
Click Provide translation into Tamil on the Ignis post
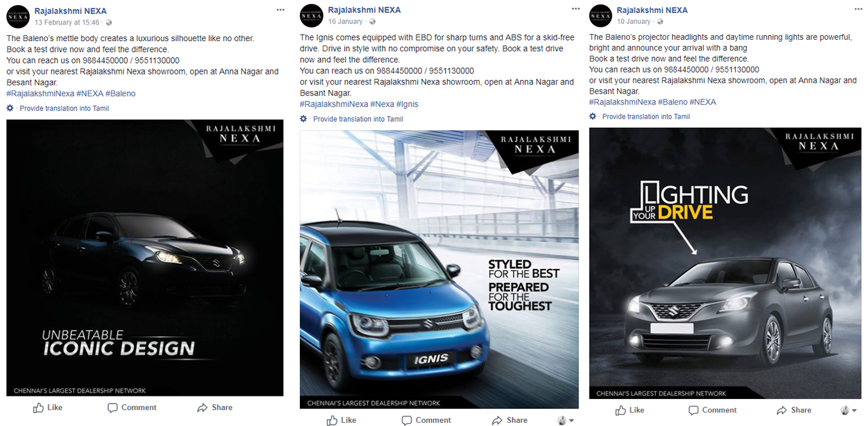[x=358, y=119]
